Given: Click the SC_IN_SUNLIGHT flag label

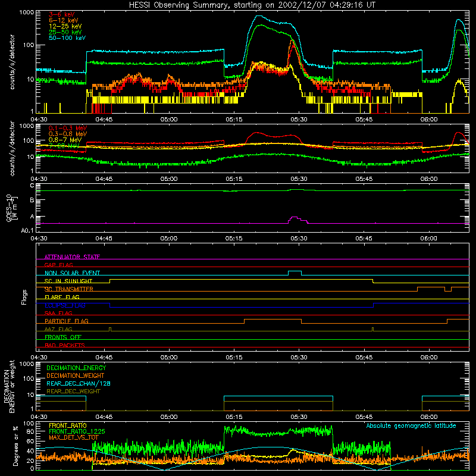Looking at the screenshot, I should 68,281.
